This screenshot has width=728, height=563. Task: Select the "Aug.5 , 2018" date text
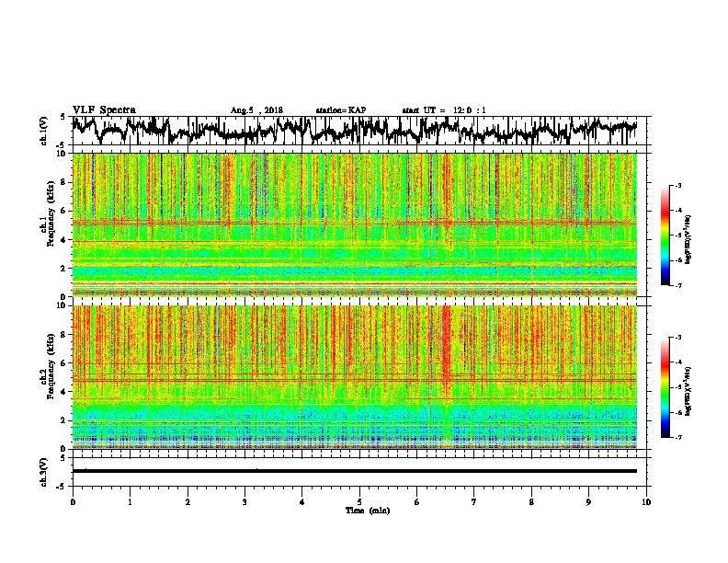pos(256,110)
